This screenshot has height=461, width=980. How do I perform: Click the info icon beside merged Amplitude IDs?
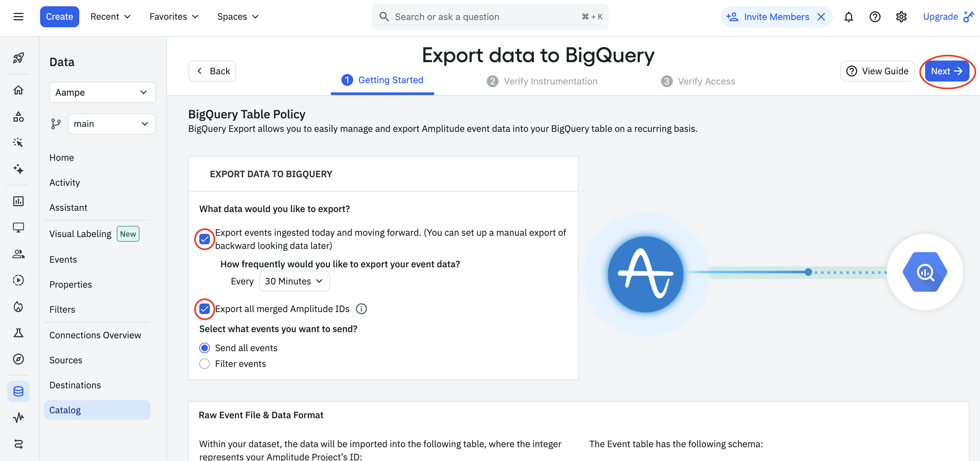(x=361, y=308)
